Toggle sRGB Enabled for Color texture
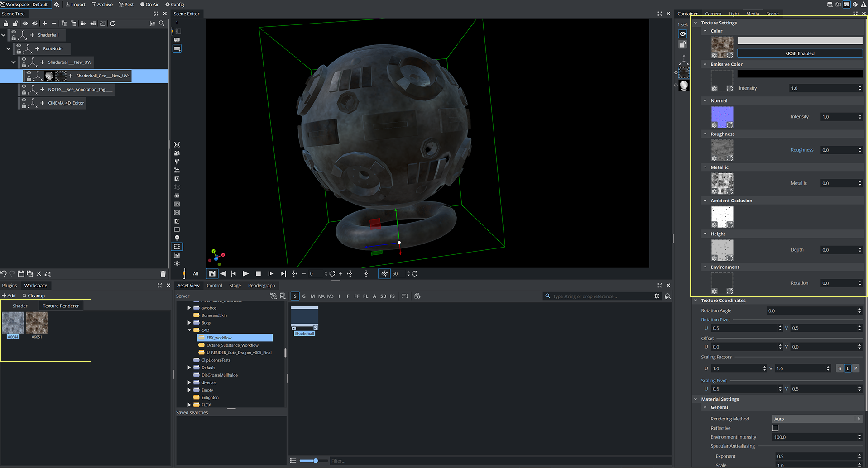Viewport: 868px width, 468px height. tap(800, 53)
